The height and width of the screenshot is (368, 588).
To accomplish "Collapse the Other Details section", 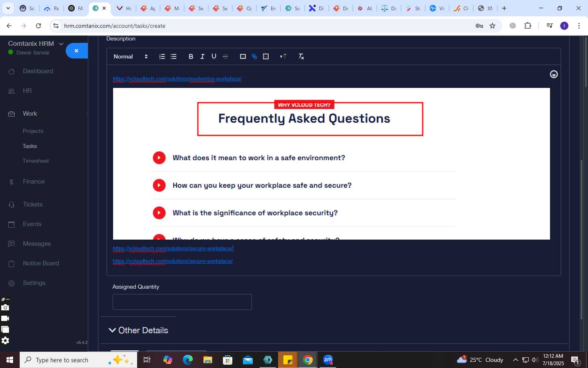I will [x=138, y=330].
